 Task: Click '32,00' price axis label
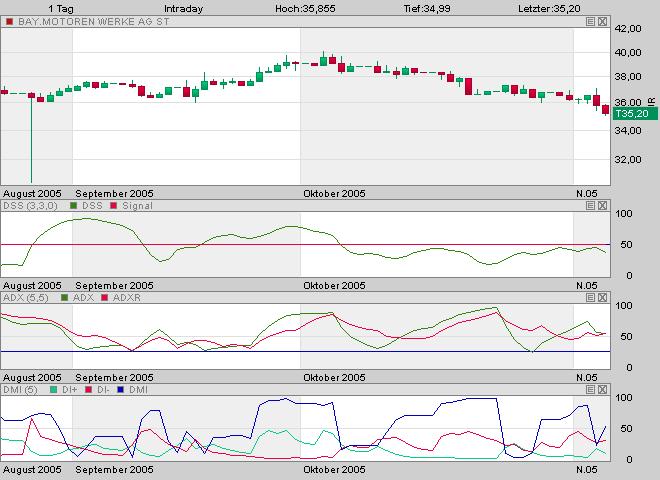tap(628, 160)
